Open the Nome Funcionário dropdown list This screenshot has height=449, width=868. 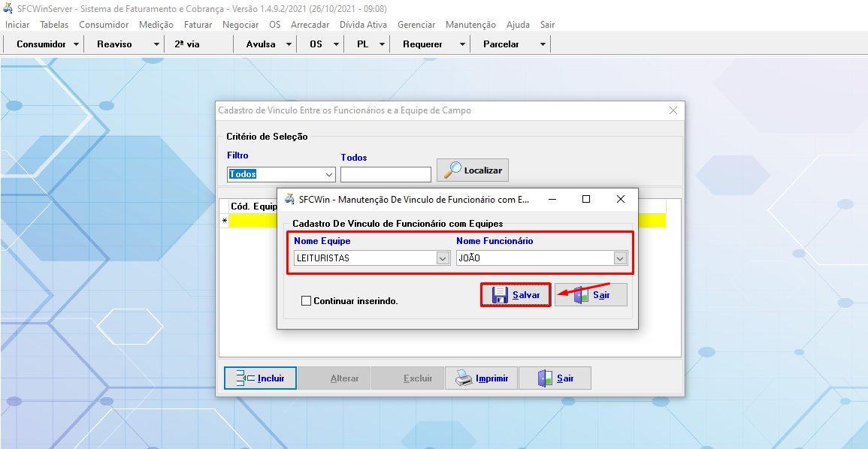[x=620, y=258]
